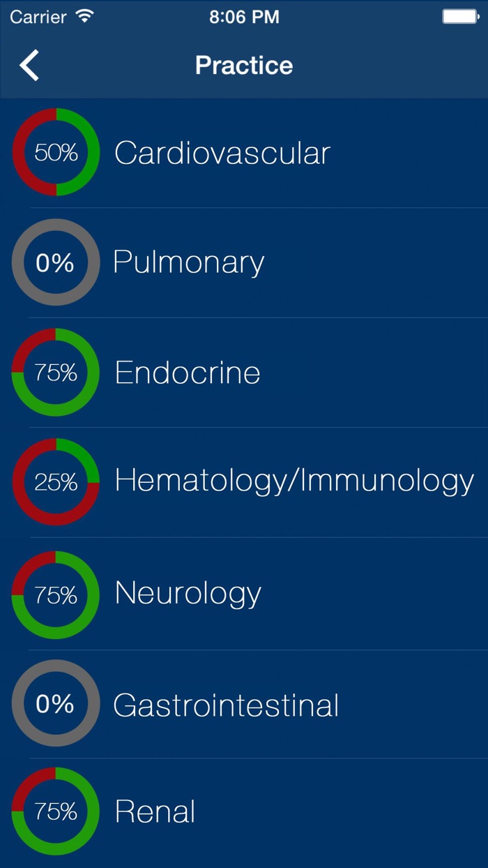Tap the 8:06 PM clock display
Image resolution: width=488 pixels, height=868 pixels.
[x=244, y=15]
